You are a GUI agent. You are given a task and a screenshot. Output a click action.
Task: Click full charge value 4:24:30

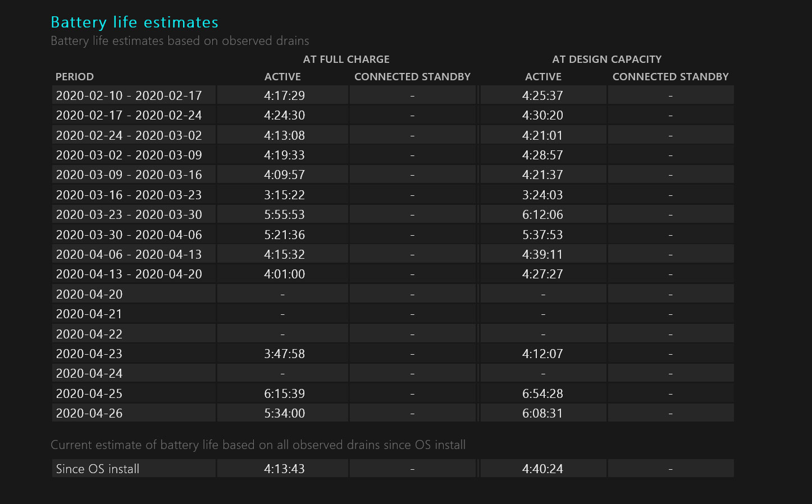pos(284,115)
